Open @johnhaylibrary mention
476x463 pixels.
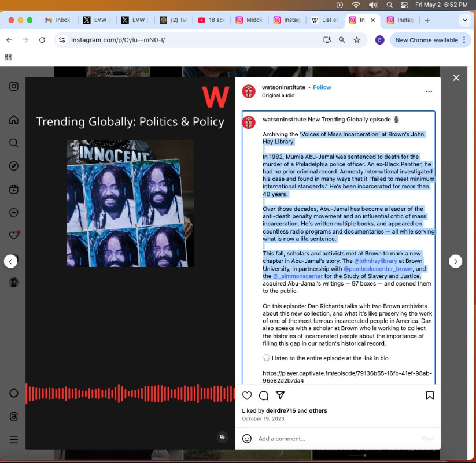[x=375, y=261]
